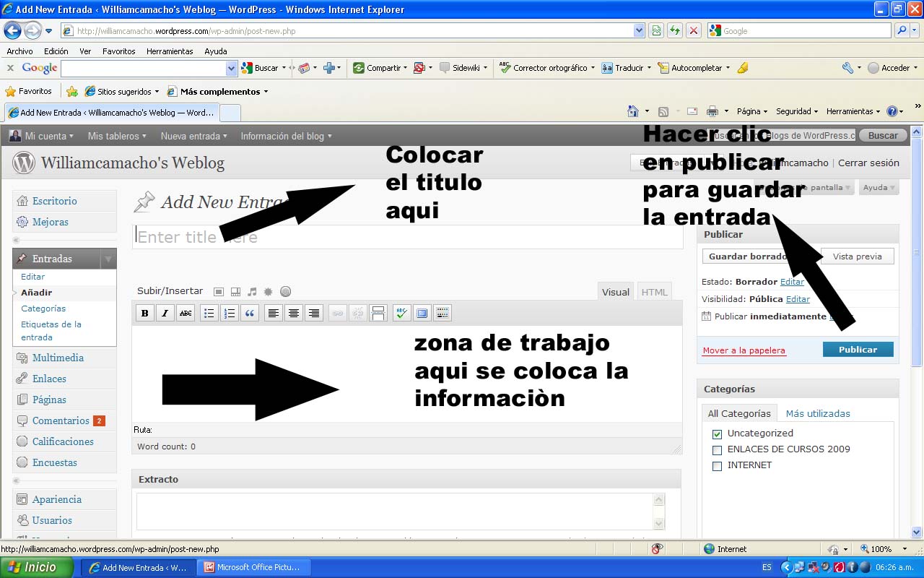Viewport: 924px width, 578px height.
Task: Open the Windows Inicio start menu
Action: coord(36,567)
